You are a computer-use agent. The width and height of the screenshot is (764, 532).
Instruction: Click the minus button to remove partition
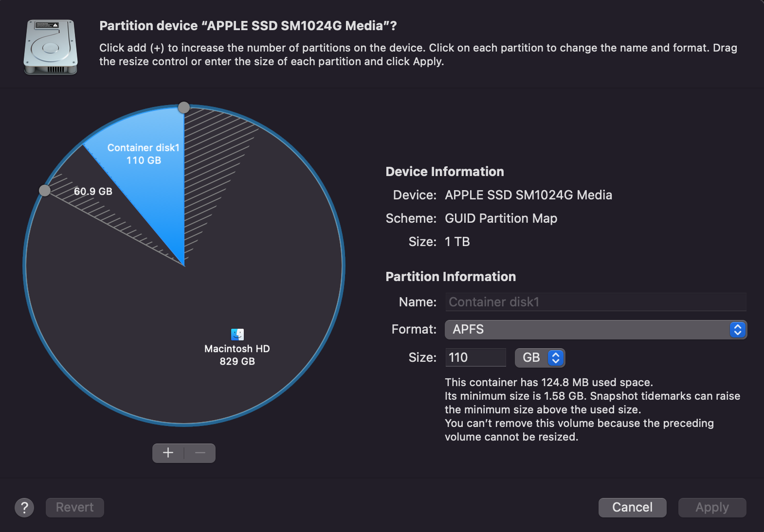click(x=200, y=453)
